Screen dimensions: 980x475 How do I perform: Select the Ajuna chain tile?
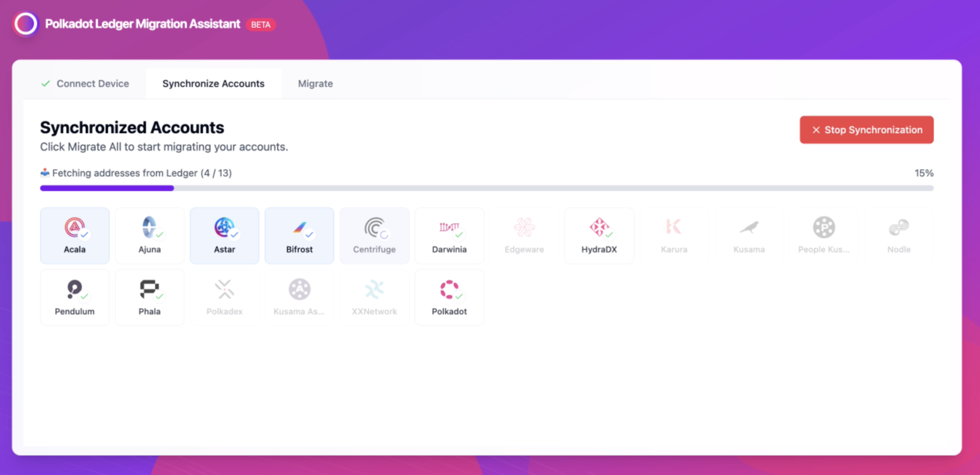click(x=149, y=236)
